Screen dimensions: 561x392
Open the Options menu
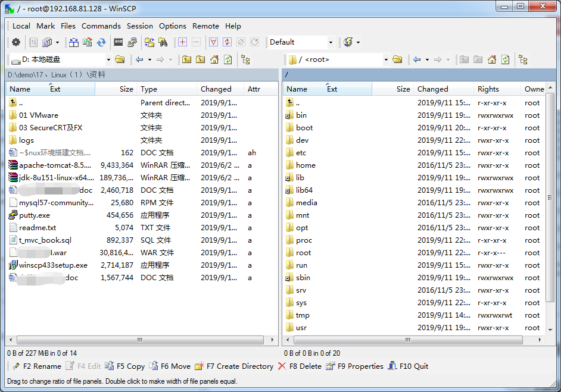[173, 26]
